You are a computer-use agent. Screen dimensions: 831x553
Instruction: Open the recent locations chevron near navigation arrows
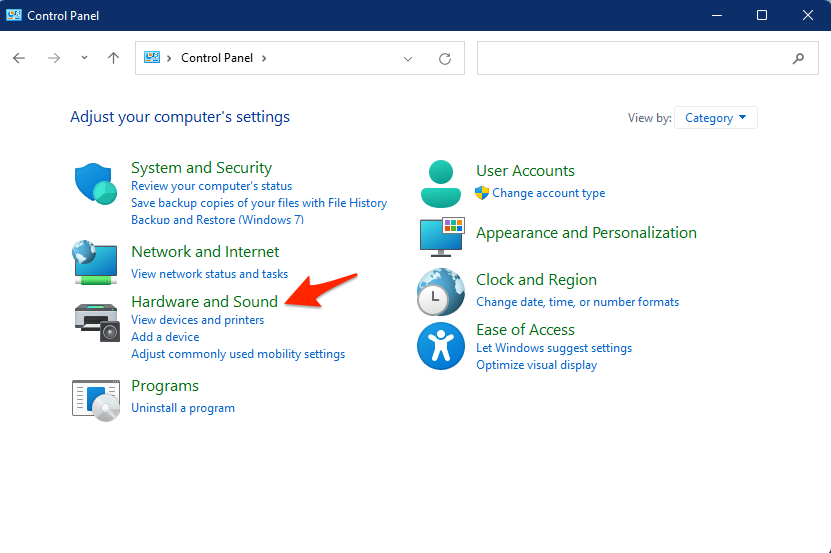[84, 58]
